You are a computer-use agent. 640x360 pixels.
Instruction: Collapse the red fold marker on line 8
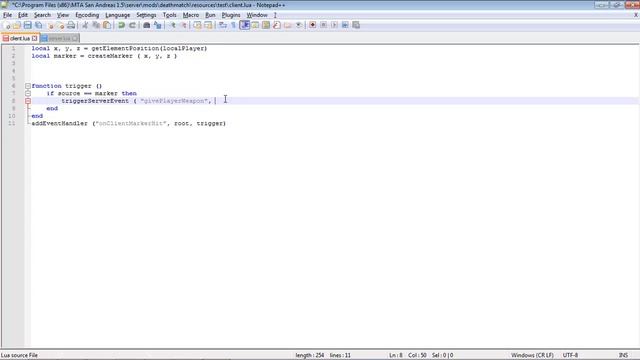(x=28, y=101)
